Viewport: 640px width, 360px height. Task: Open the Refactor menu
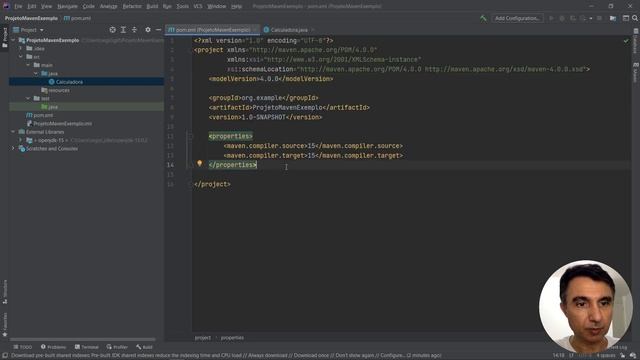click(132, 7)
